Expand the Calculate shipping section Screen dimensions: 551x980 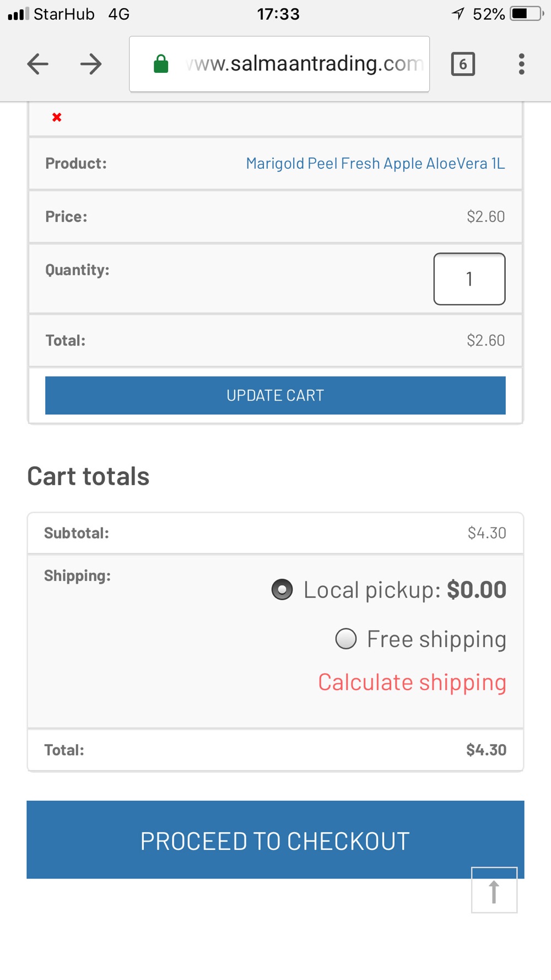pos(412,682)
